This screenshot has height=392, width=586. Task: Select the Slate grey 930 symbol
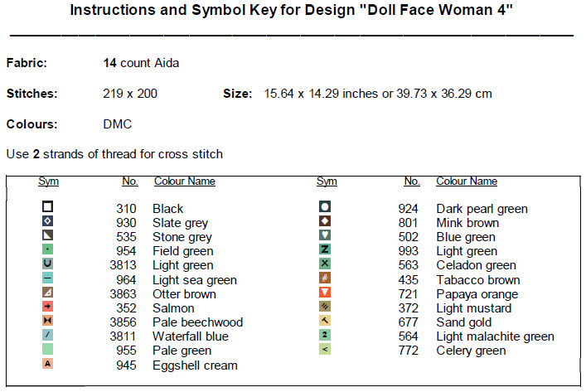[x=47, y=221]
